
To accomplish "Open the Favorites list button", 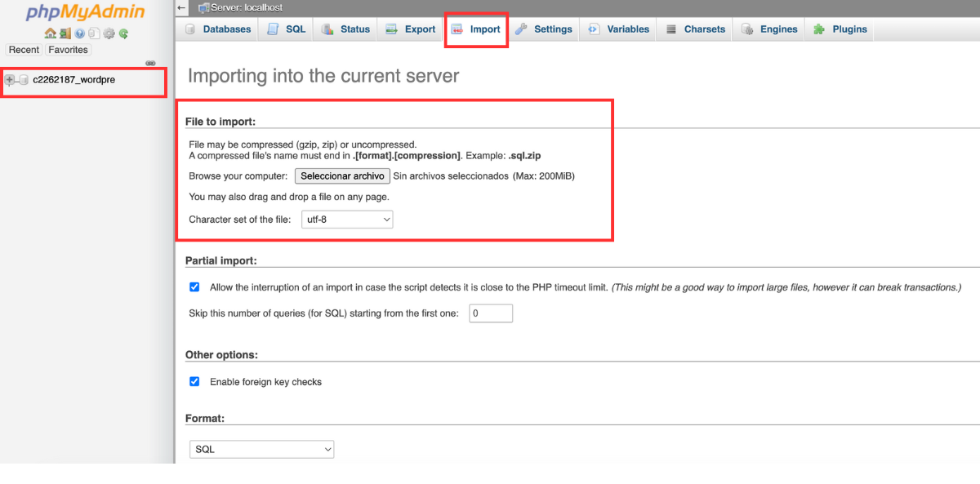I will pos(68,50).
